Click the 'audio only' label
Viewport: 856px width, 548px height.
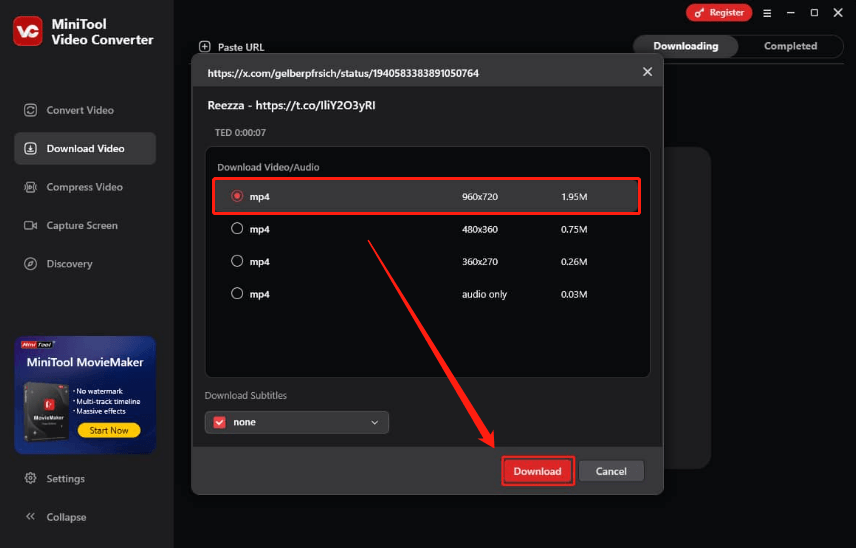[x=484, y=294]
